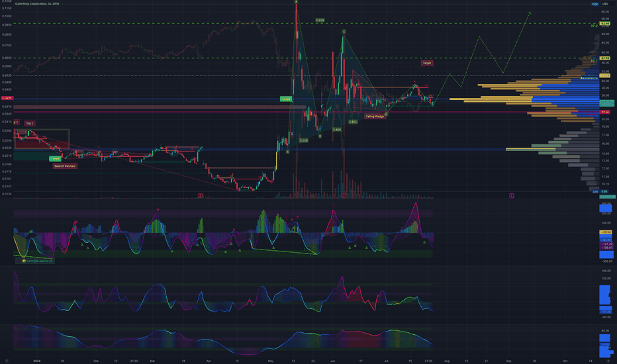The width and height of the screenshot is (617, 364).
Task: Click the harmonic pattern point A label
Action: coord(297,2)
